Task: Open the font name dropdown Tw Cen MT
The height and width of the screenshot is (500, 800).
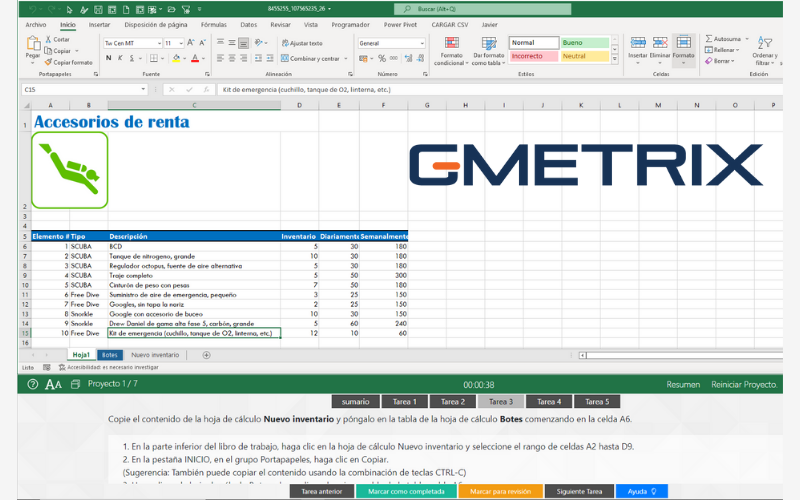Action: coord(159,43)
